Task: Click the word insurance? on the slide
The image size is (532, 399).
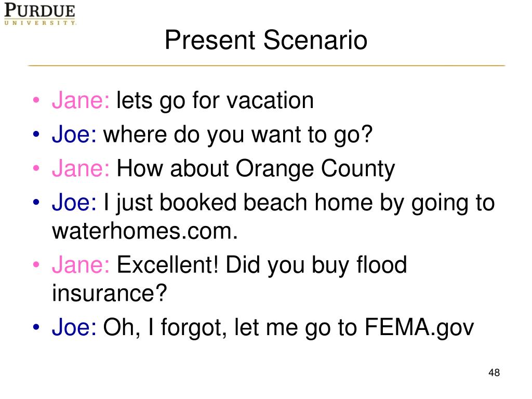Action: click(x=110, y=293)
